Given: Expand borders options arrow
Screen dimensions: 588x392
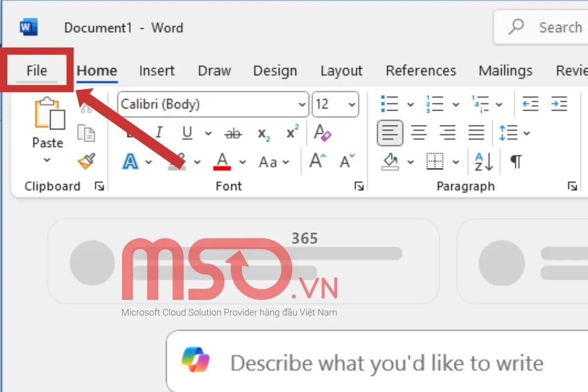Looking at the screenshot, I should pos(456,162).
